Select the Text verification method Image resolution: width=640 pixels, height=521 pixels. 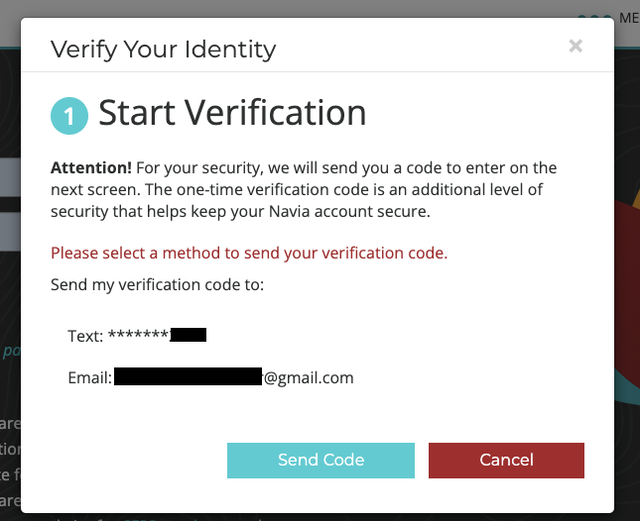85,336
